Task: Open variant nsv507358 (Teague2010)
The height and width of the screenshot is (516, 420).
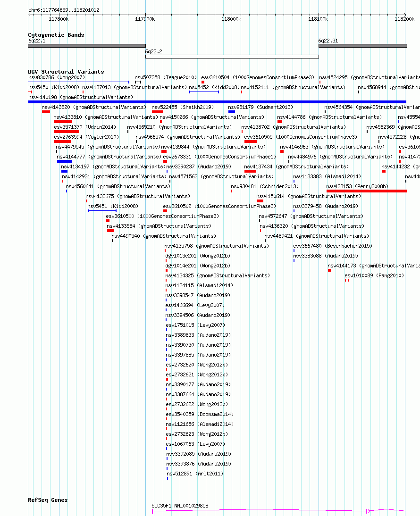Action: [166, 78]
